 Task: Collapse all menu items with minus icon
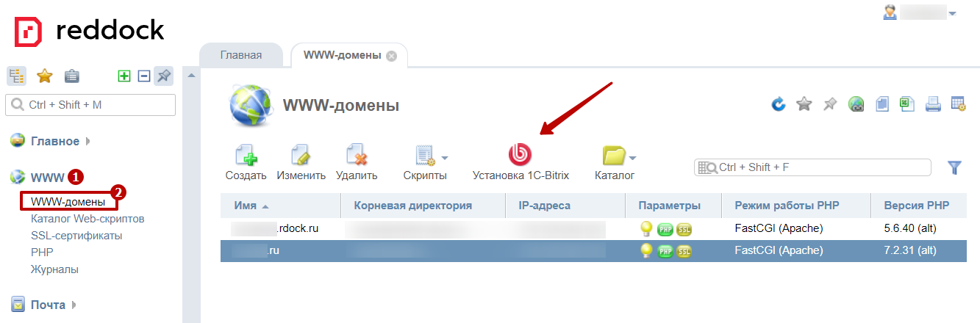pyautogui.click(x=144, y=76)
